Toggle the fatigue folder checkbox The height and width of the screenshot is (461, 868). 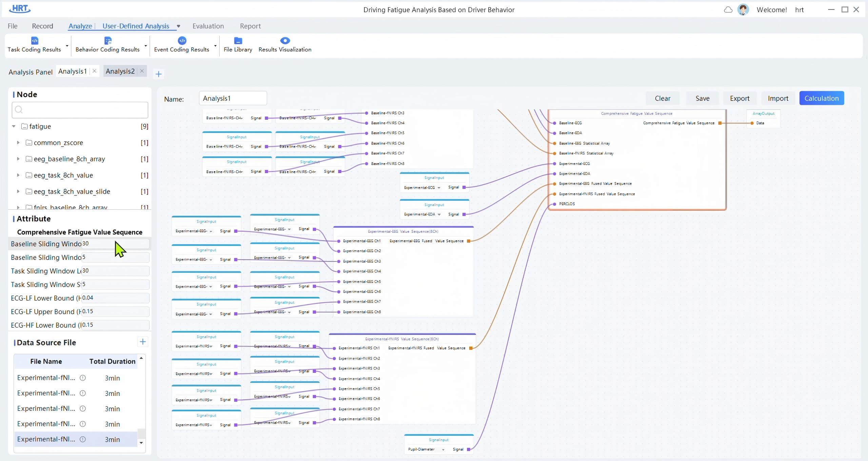pos(24,126)
